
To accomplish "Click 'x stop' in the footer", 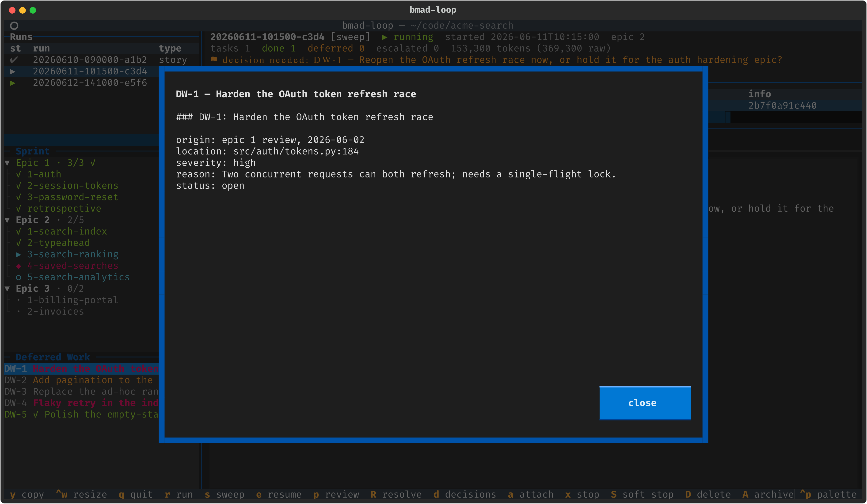I will click(x=582, y=494).
